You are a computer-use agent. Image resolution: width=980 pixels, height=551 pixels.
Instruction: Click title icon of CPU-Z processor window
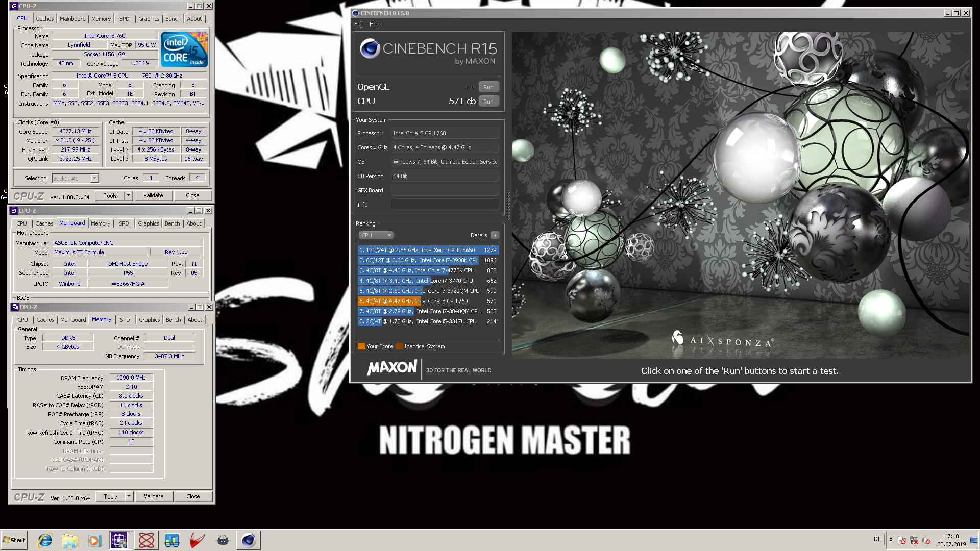[x=14, y=6]
